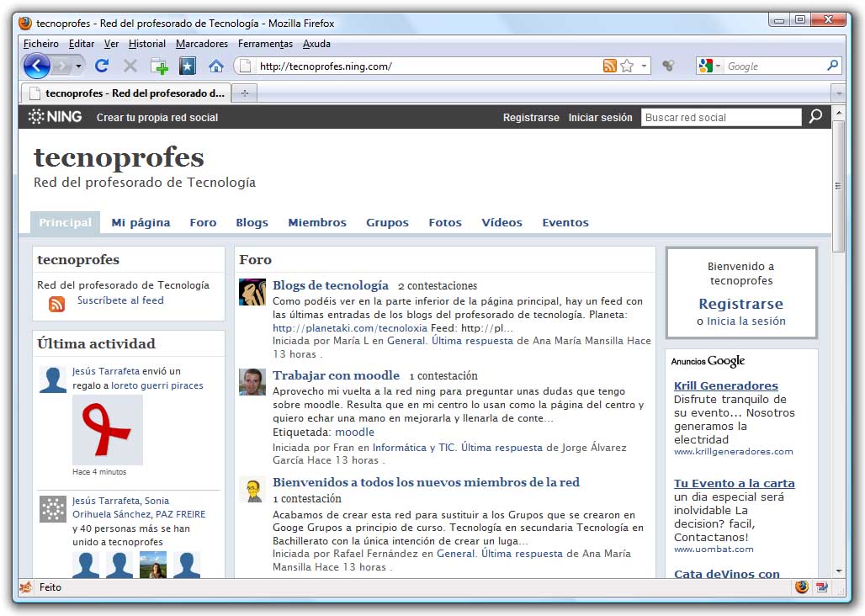This screenshot has width=865, height=616.
Task: Open the Fotos tab
Action: click(x=445, y=222)
